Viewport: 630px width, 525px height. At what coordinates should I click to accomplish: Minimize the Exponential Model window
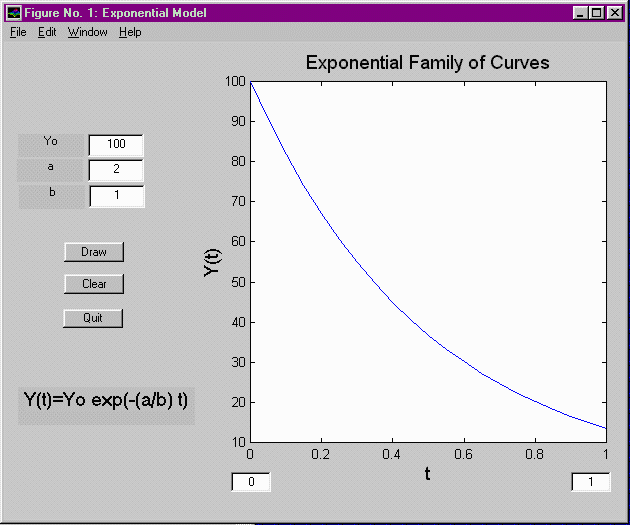point(580,13)
